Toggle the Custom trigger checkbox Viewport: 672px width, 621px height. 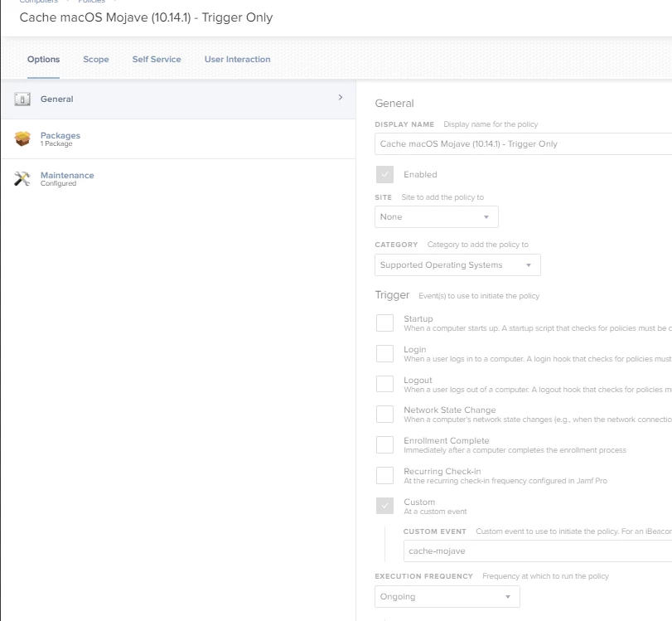click(x=384, y=506)
